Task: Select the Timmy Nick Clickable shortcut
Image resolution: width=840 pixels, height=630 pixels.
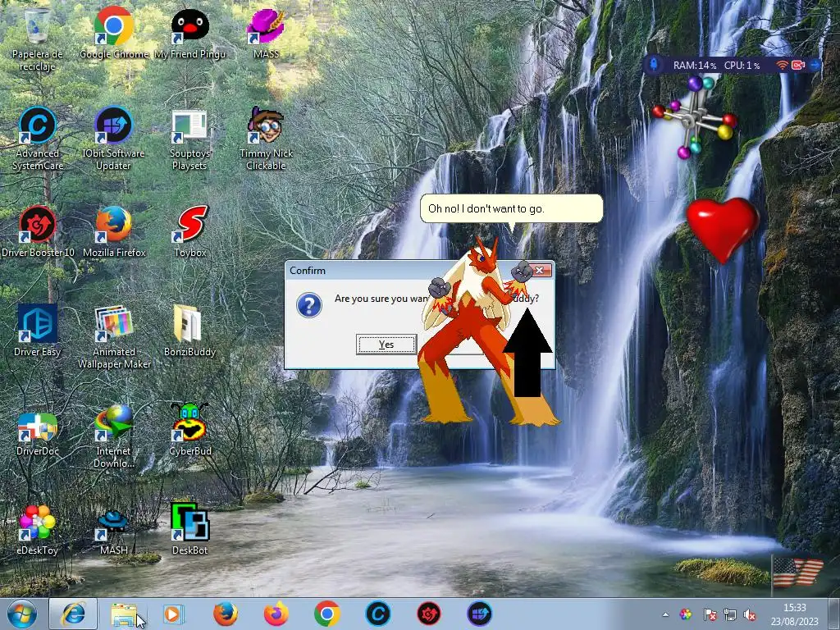Action: [266, 138]
